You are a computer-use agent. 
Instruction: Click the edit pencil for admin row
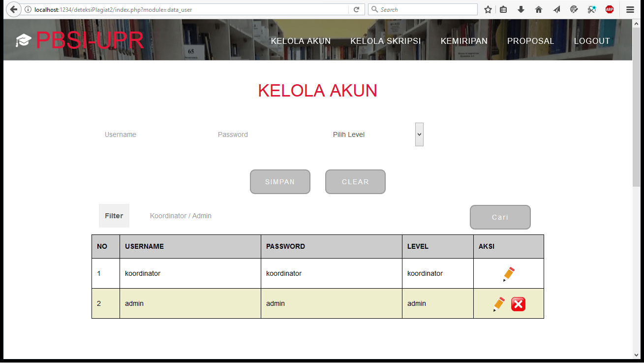499,304
